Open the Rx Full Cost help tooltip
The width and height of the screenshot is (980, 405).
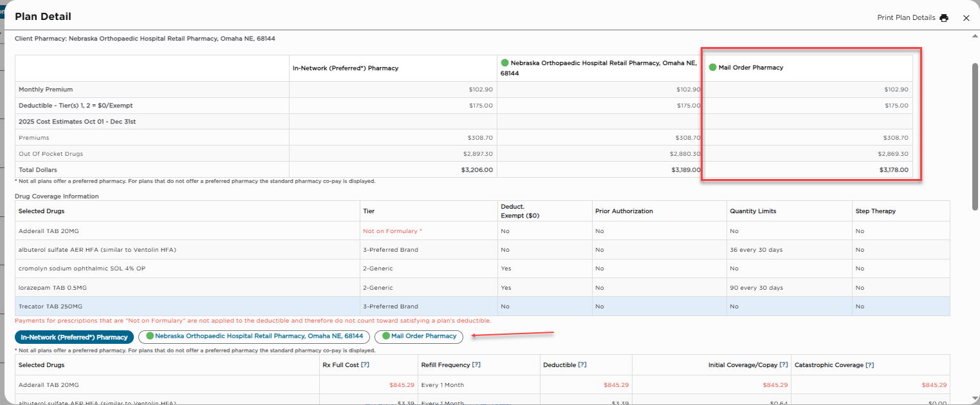click(365, 365)
